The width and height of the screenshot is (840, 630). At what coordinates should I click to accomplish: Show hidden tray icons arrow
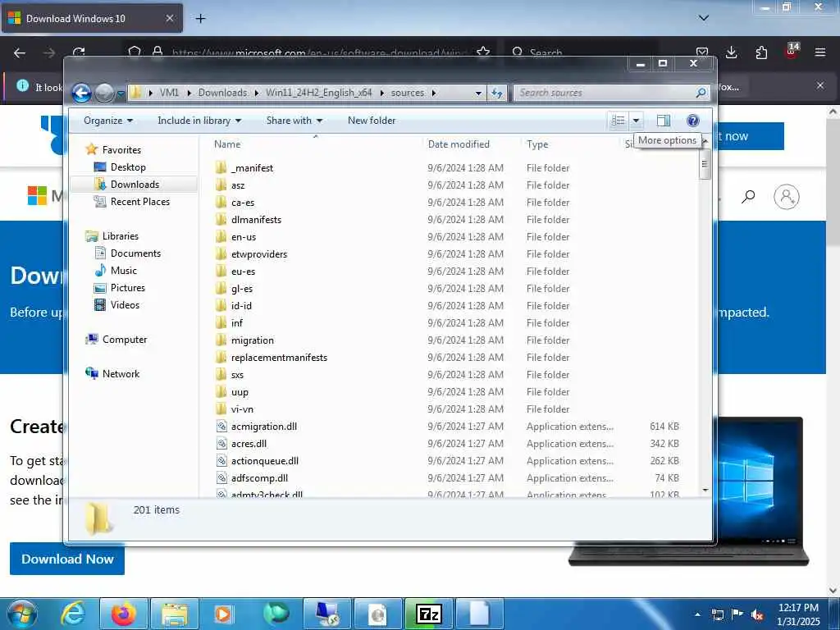(x=697, y=615)
